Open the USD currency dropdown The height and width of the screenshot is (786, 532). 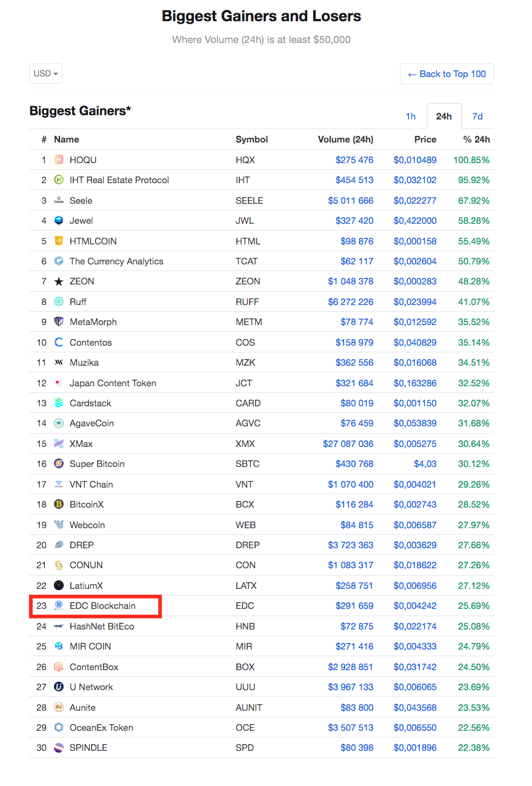pyautogui.click(x=45, y=73)
